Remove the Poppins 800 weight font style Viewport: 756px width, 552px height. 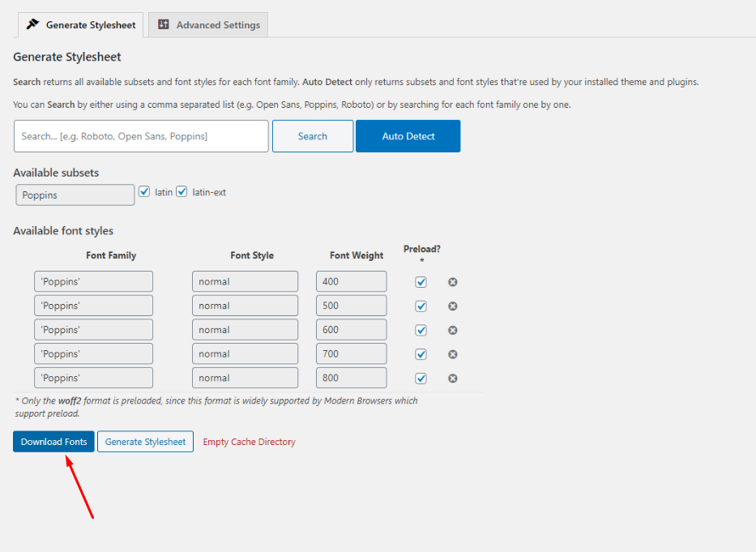[452, 378]
